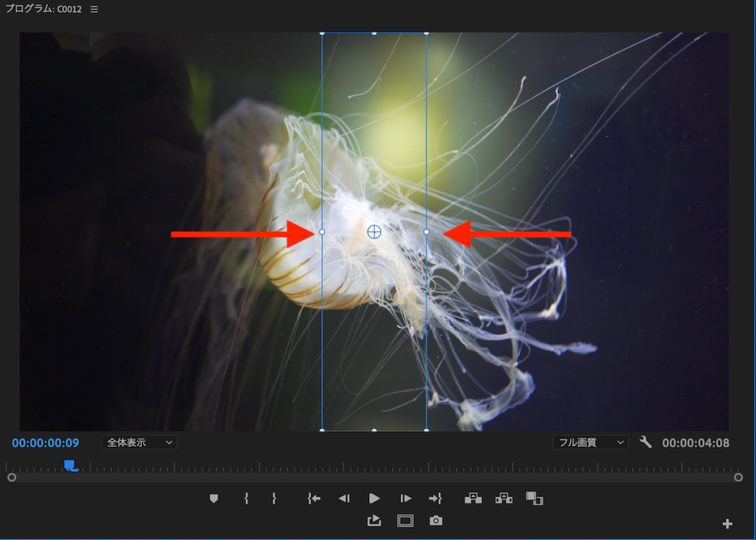The width and height of the screenshot is (756, 540).
Task: Capture a frame with the camera icon
Action: [436, 521]
